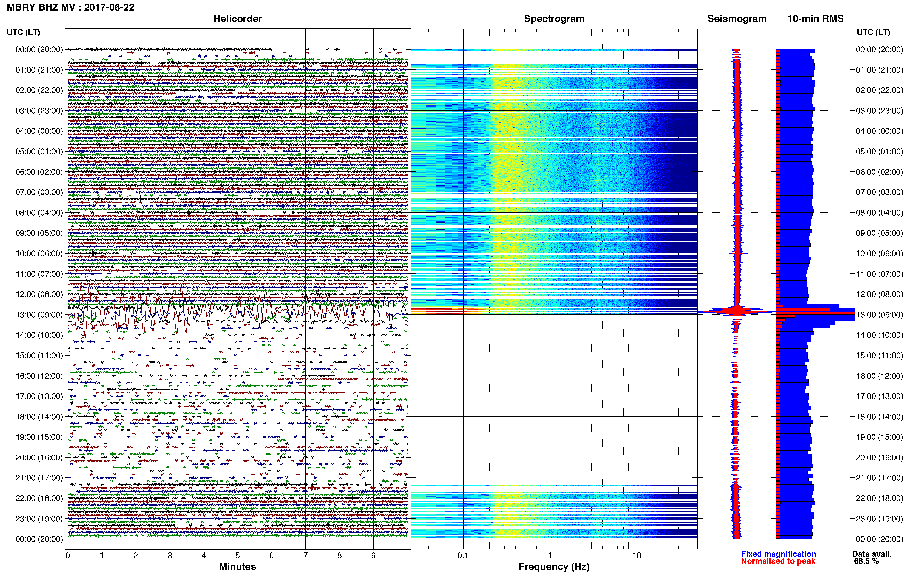This screenshot has width=924, height=578.
Task: Click right time label 03:00 (23:00)
Action: pyautogui.click(x=879, y=111)
